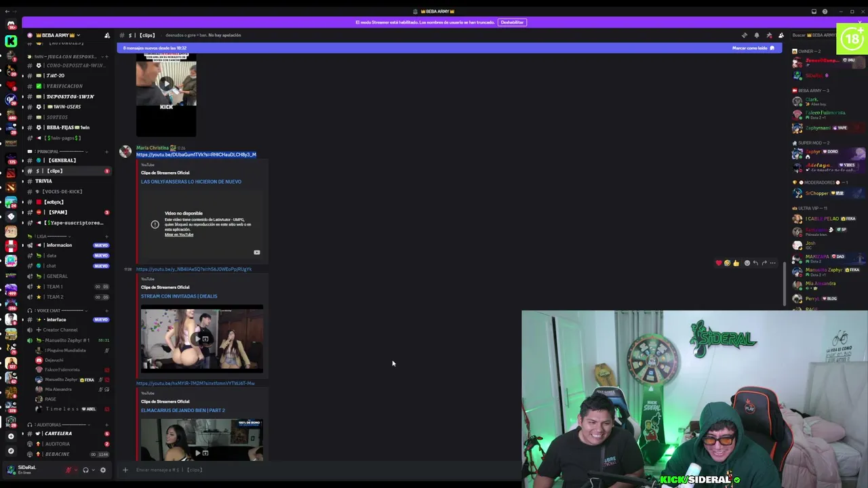Viewport: 868px width, 488px height.
Task: Open headphones output options arrow
Action: click(x=93, y=470)
